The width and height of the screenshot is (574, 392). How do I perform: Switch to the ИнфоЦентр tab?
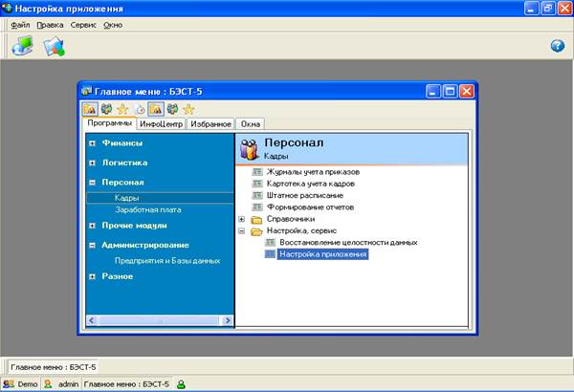pos(160,124)
